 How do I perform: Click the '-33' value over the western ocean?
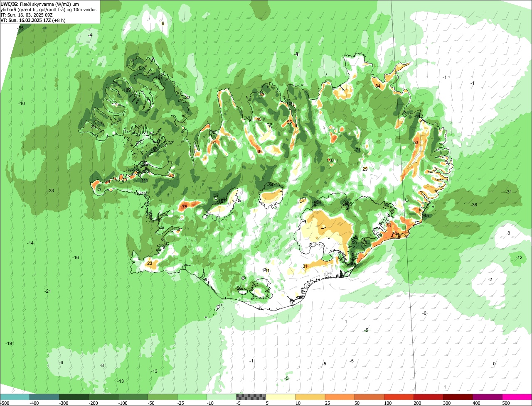pos(51,191)
